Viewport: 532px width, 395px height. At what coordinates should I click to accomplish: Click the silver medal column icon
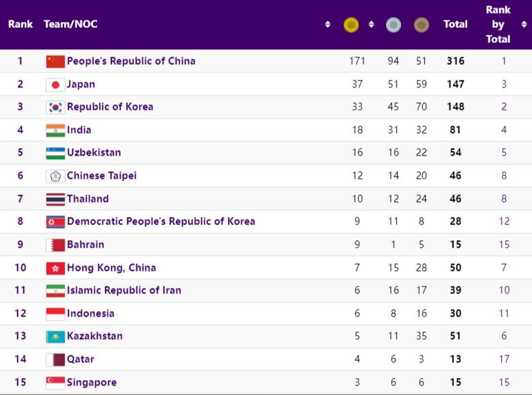click(x=394, y=25)
